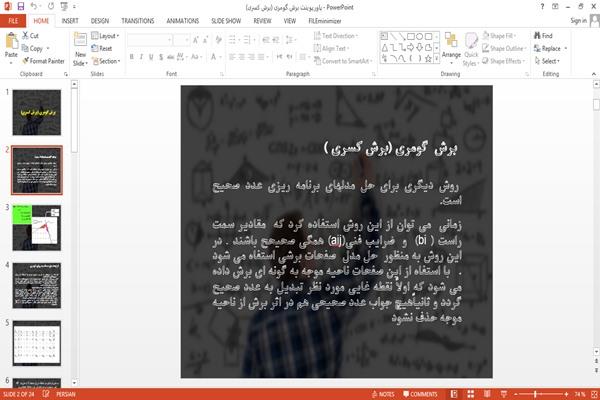The width and height of the screenshot is (600, 400).
Task: Insert a New Slide
Action: 80,49
